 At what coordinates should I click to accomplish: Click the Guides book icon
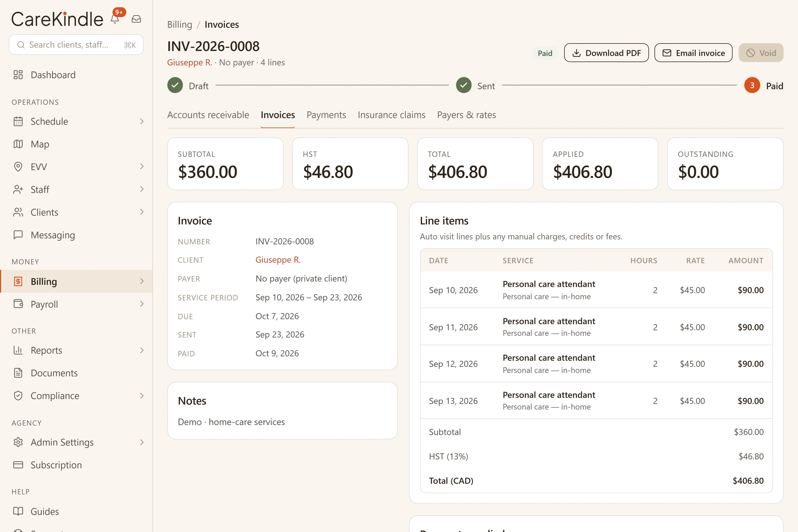click(x=18, y=511)
